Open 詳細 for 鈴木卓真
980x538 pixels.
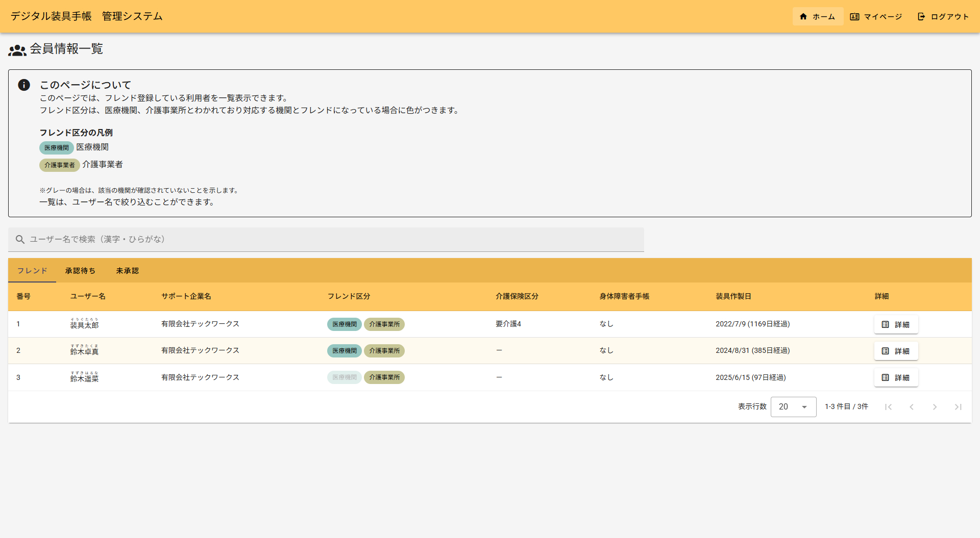pyautogui.click(x=896, y=351)
